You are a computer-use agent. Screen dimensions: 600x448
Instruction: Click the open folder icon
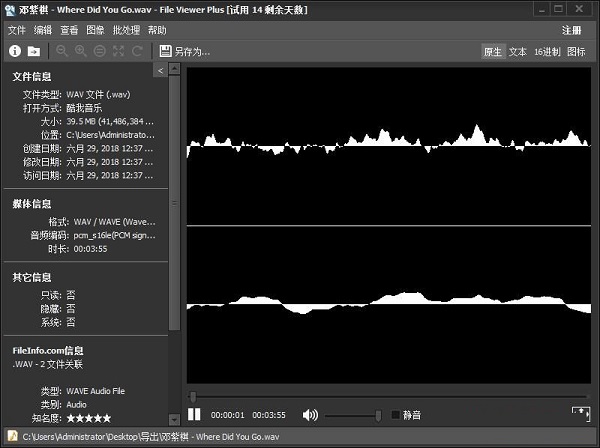(x=34, y=51)
